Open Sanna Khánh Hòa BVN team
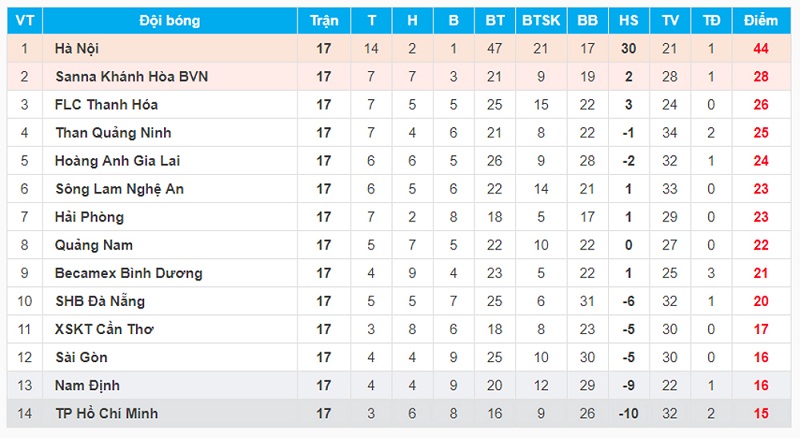Screen dimensions: 800x438 coord(132,77)
